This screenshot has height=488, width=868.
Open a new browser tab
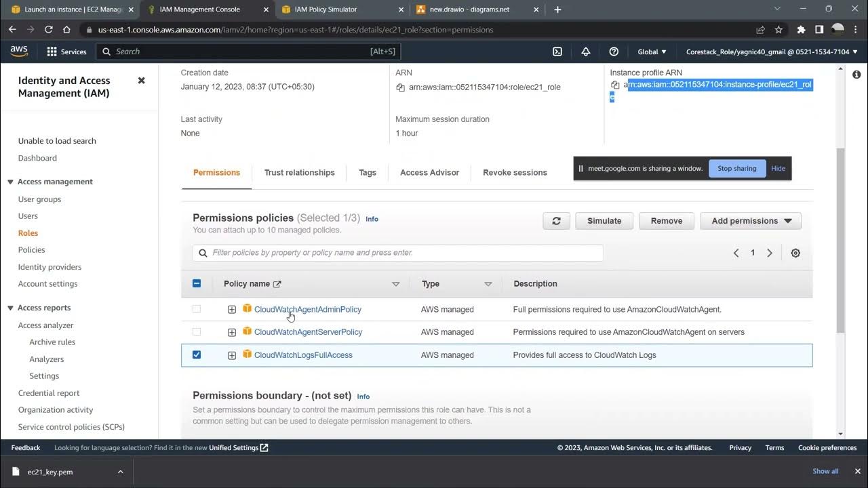point(557,9)
